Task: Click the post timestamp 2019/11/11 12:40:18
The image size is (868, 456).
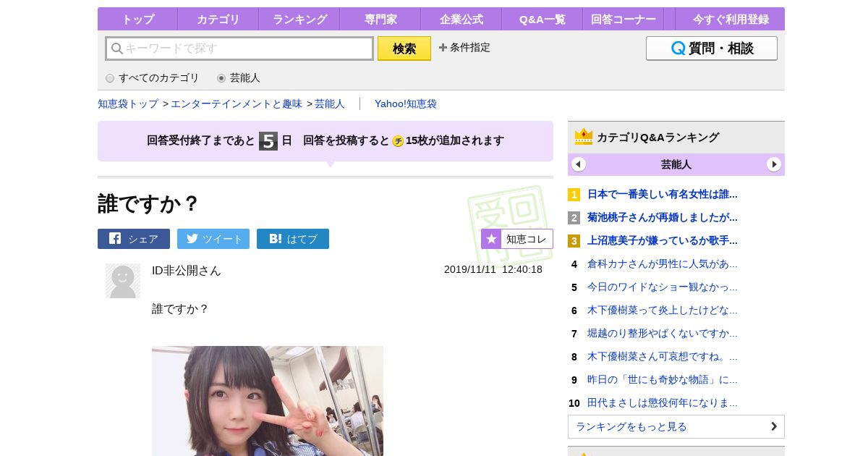Action: (493, 269)
